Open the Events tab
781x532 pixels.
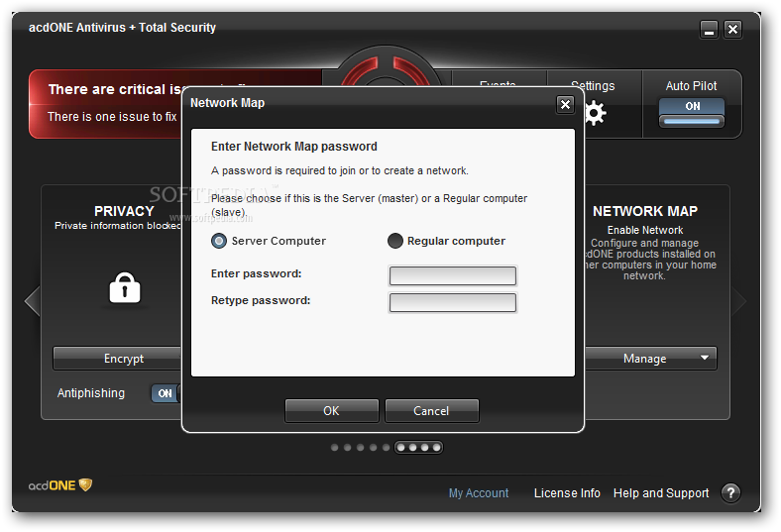499,83
